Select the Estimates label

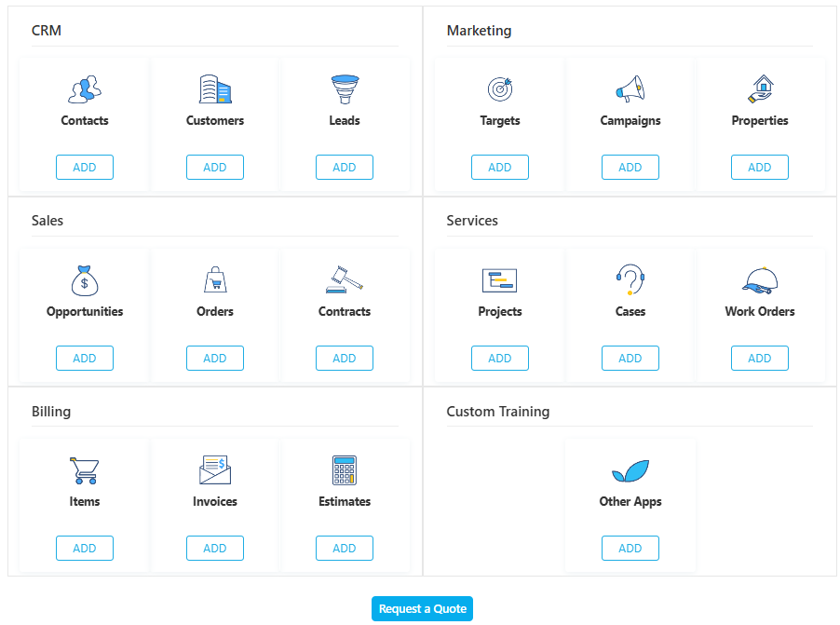point(345,502)
